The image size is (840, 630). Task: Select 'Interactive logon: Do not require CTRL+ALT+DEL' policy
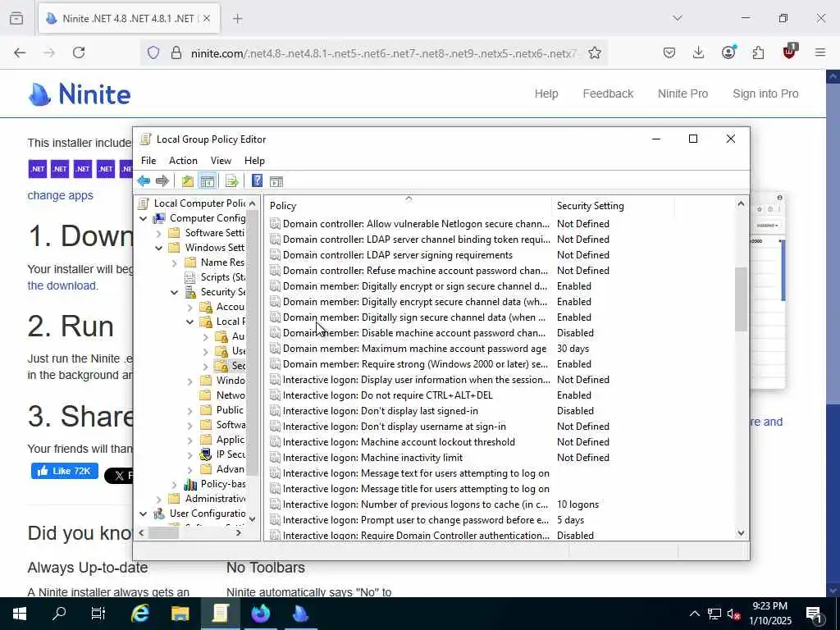[x=387, y=395]
